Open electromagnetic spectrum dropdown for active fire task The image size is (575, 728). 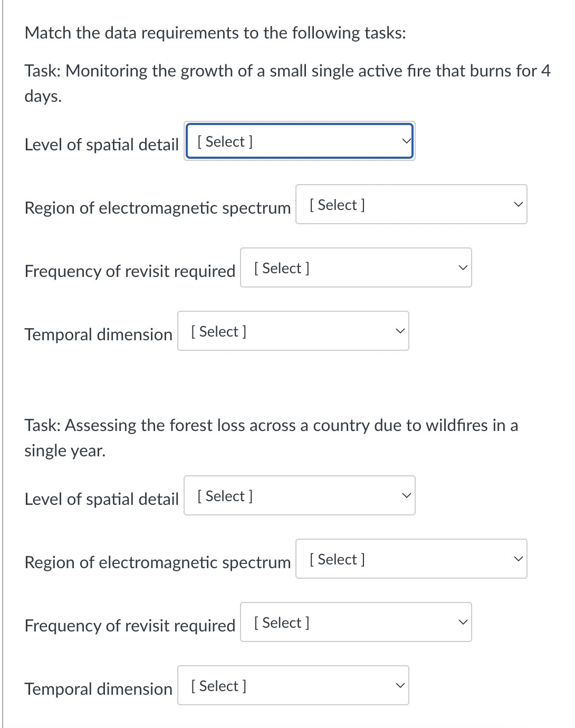[x=411, y=204]
